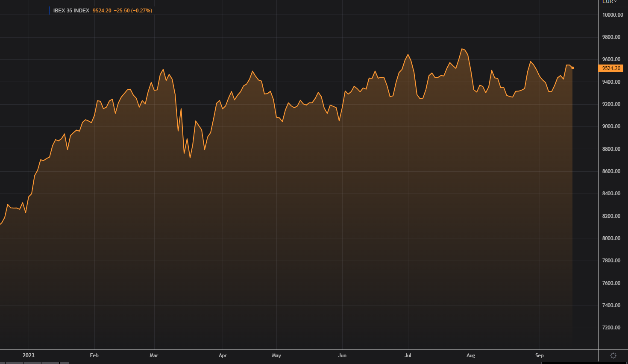Click the 9524.20 value in the legend

coord(102,11)
